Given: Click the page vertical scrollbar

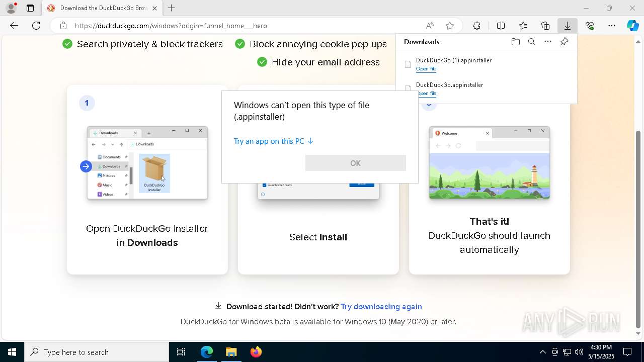Looking at the screenshot, I should pos(638,229).
